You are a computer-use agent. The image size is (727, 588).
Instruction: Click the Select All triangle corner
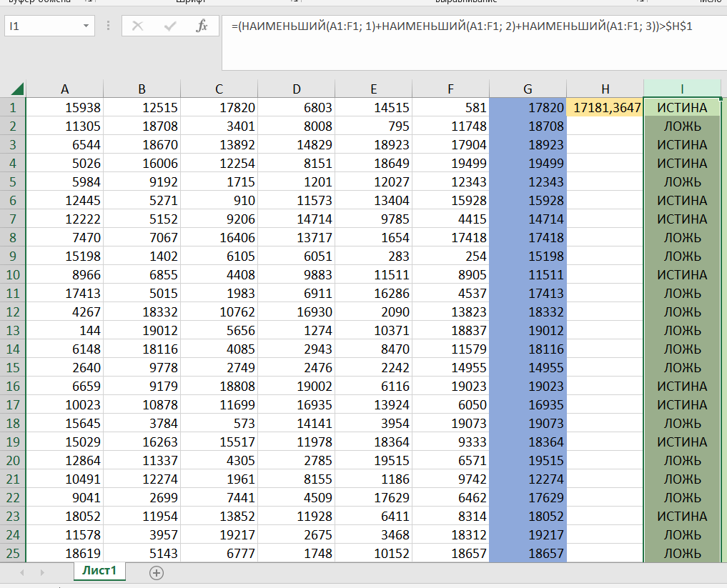16,89
